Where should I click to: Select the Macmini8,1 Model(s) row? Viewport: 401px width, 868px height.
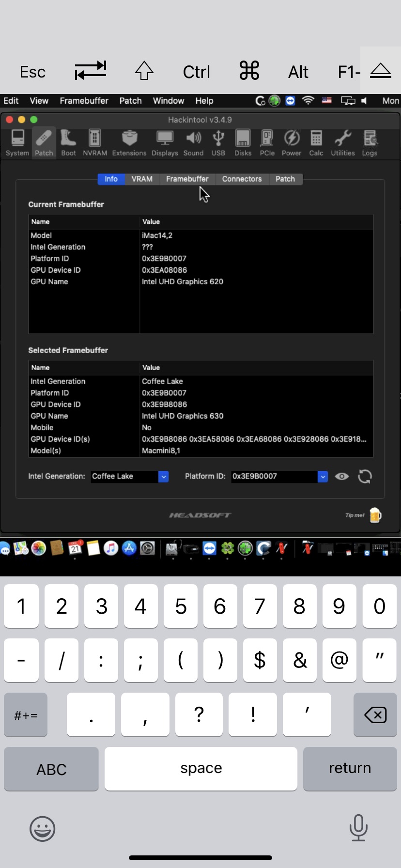(200, 451)
